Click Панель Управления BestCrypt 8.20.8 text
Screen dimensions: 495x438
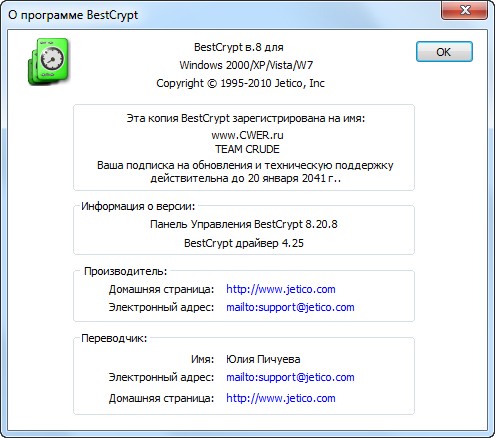click(244, 224)
